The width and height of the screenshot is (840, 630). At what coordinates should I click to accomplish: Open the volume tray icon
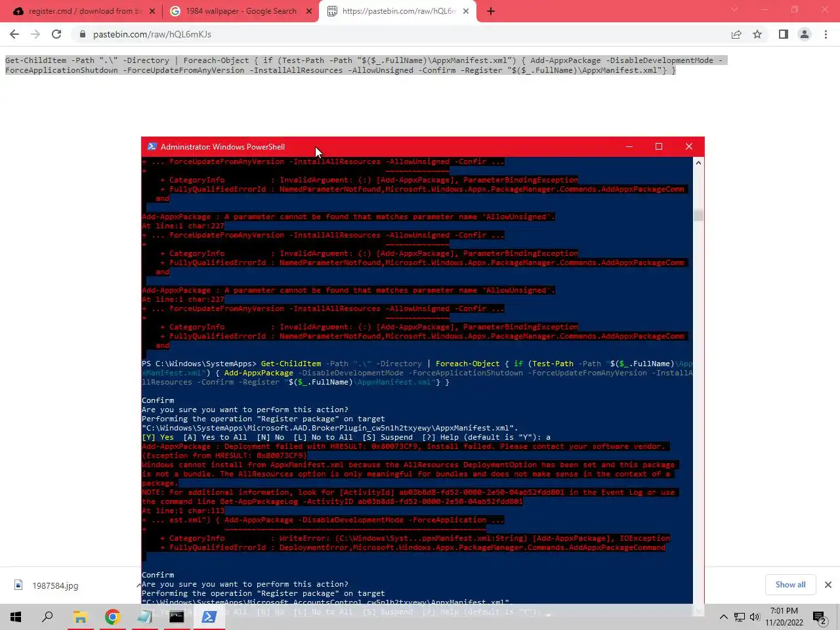click(755, 617)
